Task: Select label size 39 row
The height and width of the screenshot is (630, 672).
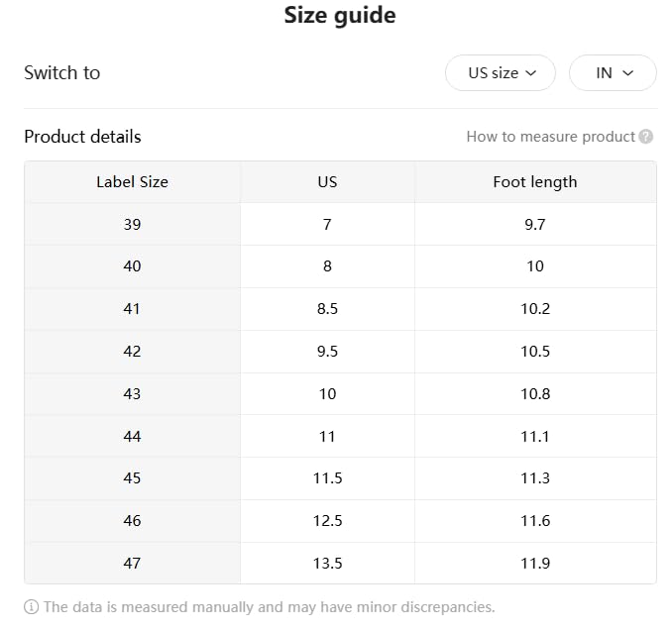Action: coord(132,225)
